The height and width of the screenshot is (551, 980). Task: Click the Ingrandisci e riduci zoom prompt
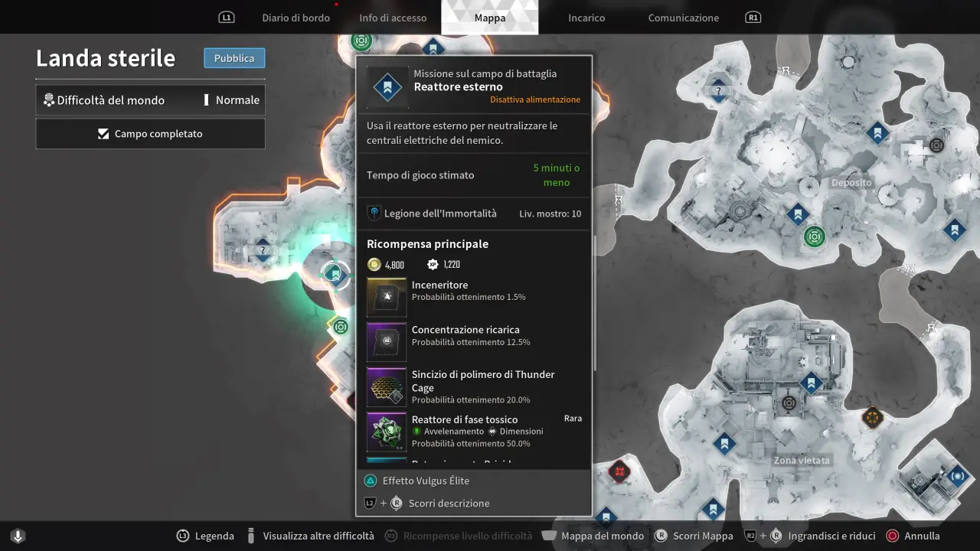pyautogui.click(x=812, y=536)
